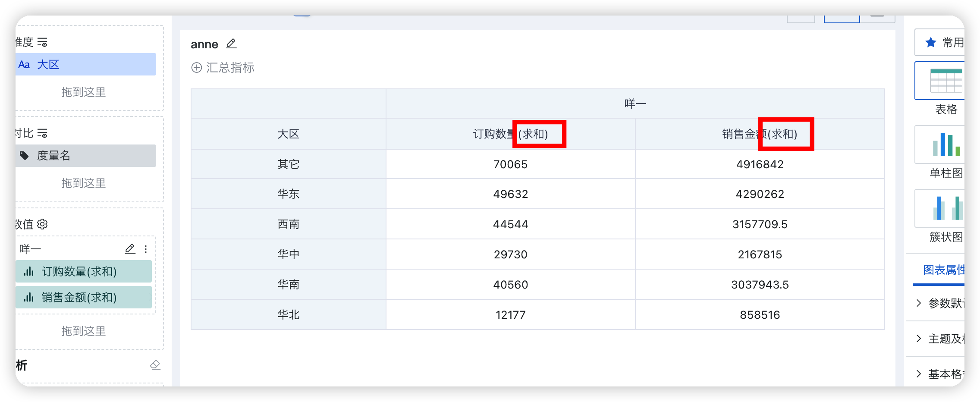Switch to the 图表属性 tab
Image resolution: width=980 pixels, height=402 pixels.
943,270
